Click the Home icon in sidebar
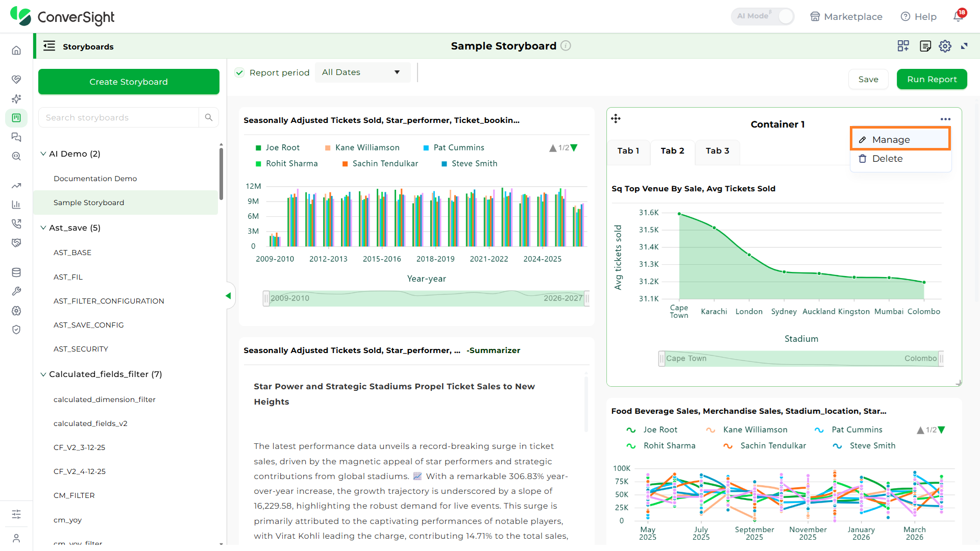Screen dimensions: 980x551 (16, 50)
